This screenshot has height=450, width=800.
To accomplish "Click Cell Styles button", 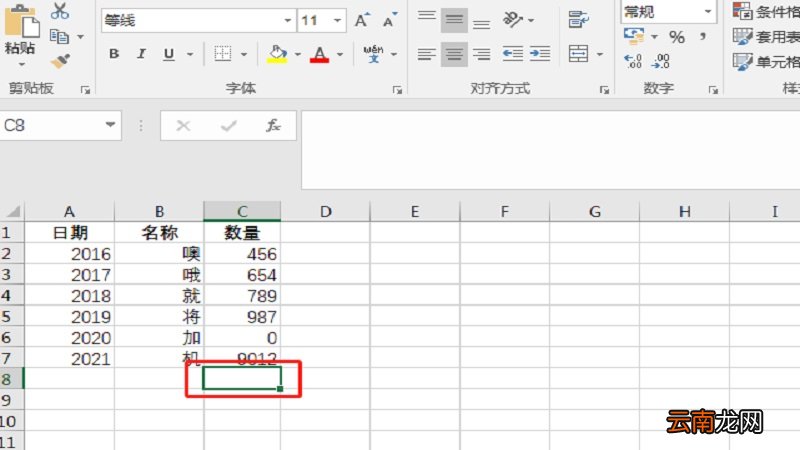I will click(x=766, y=62).
